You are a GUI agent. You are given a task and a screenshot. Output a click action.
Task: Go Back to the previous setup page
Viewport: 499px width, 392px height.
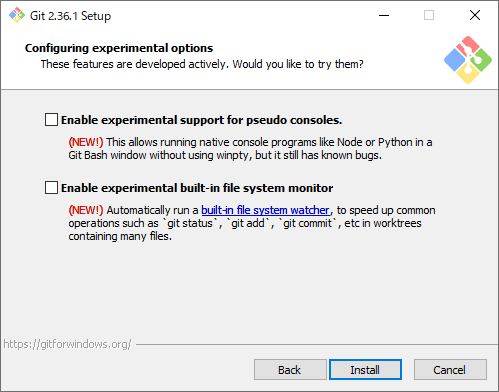290,370
